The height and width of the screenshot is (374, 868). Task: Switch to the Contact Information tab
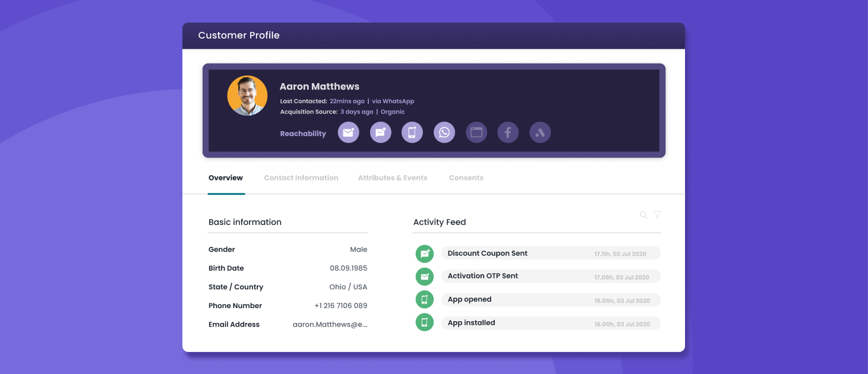pos(301,178)
